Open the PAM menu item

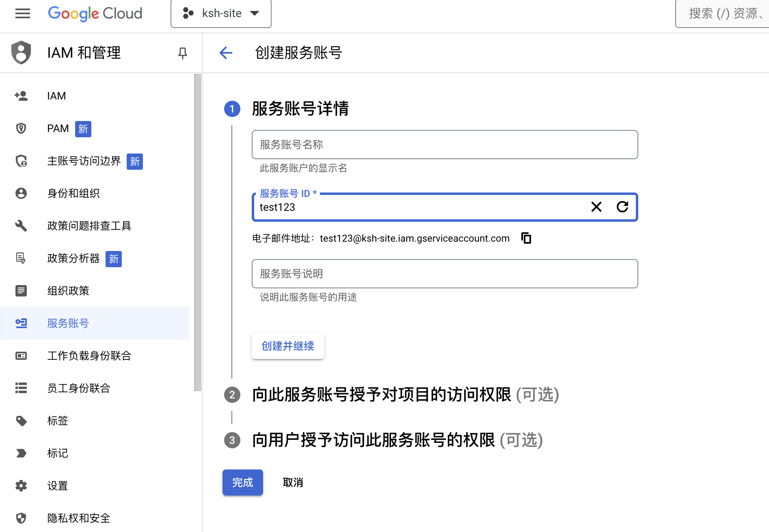pyautogui.click(x=95, y=128)
